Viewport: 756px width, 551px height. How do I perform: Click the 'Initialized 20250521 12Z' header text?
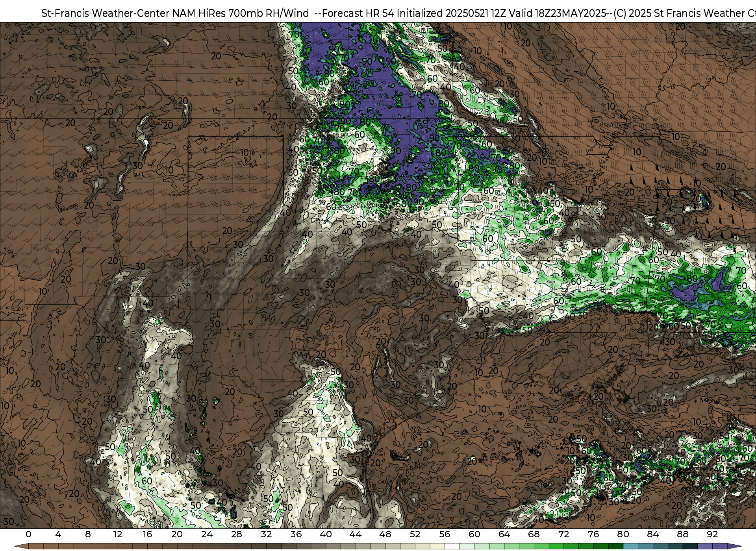pos(451,13)
